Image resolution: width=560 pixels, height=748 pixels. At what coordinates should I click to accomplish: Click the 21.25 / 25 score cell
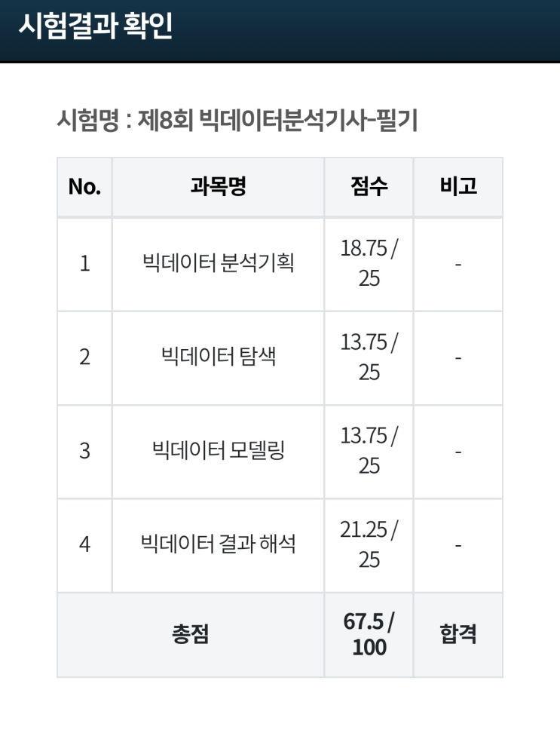[369, 544]
